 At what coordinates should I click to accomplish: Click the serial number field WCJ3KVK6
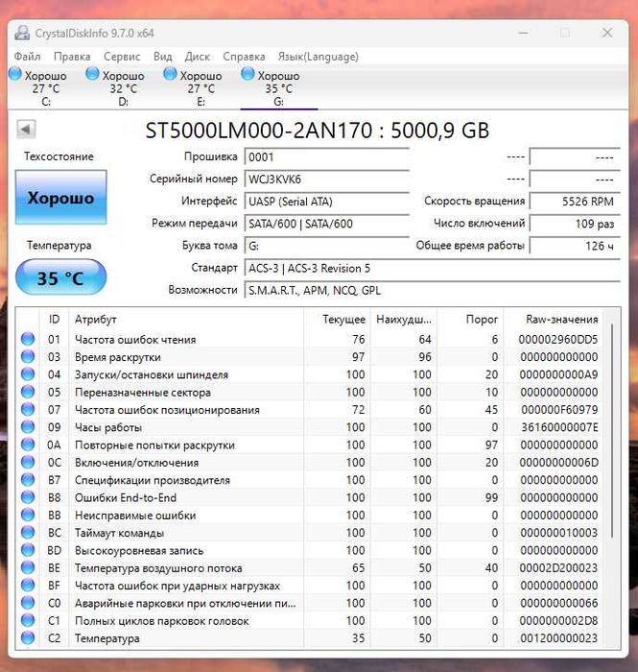pyautogui.click(x=327, y=180)
